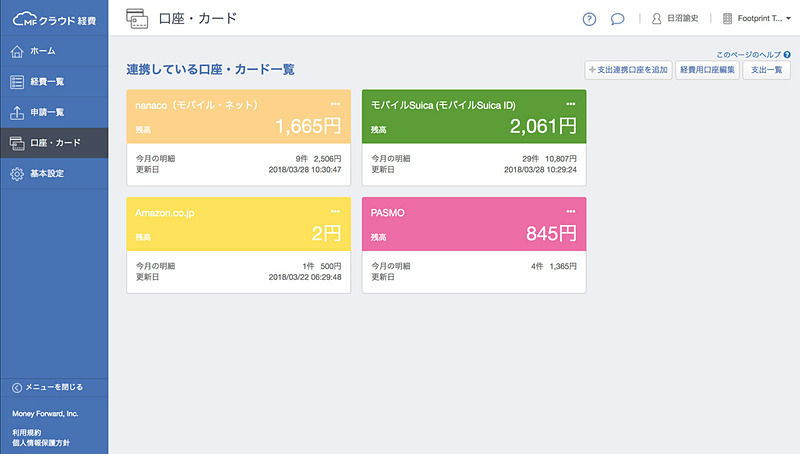Click nanaco balance 1,665円
Screen dimensions: 800x454
[x=309, y=126]
